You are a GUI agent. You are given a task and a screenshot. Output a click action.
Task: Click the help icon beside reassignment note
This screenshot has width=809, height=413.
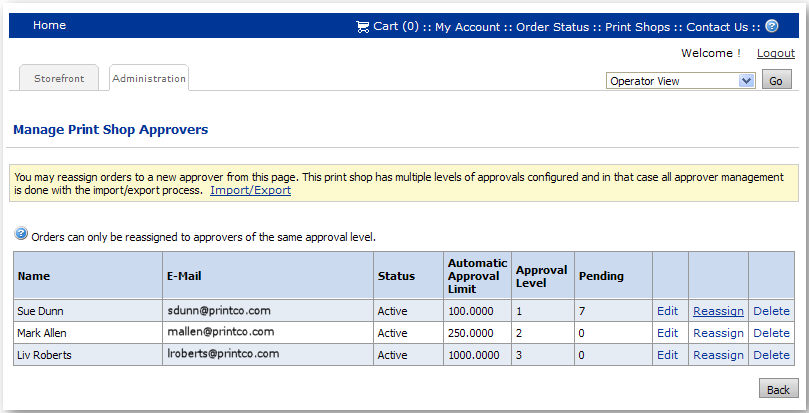[x=21, y=234]
